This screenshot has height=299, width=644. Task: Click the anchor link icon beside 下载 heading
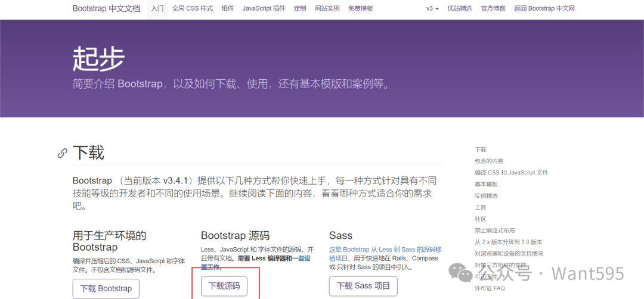[62, 154]
